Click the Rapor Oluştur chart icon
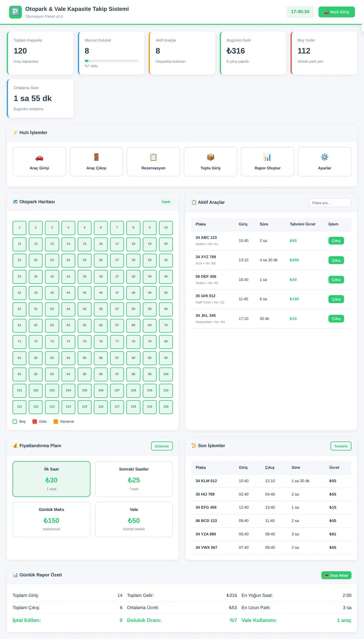This screenshot has width=364, height=639. coord(268,157)
